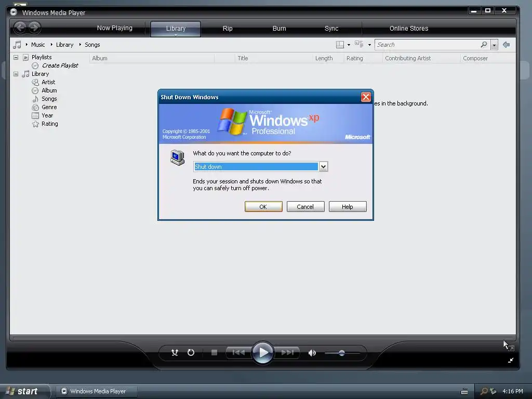
Task: Open the Windows Start menu
Action: click(25, 391)
